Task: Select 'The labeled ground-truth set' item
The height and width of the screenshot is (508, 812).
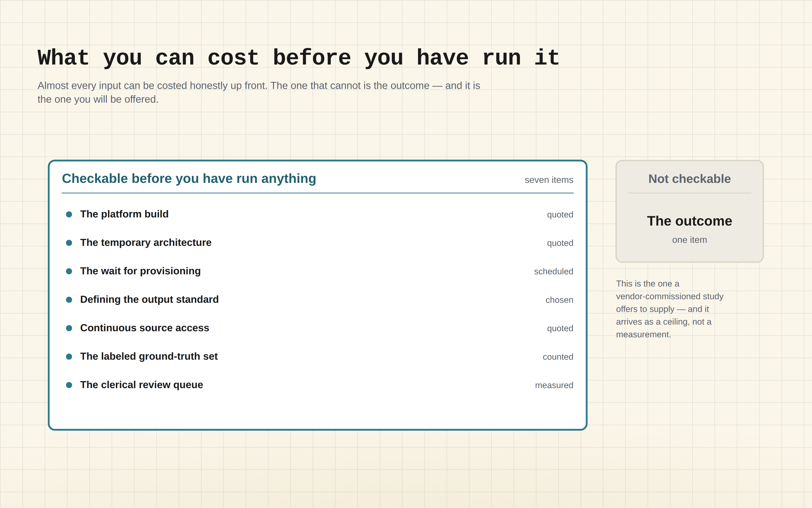Action: coord(149,356)
